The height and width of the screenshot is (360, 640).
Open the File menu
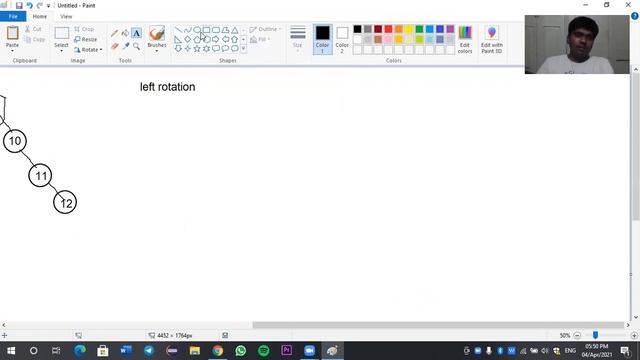click(x=13, y=16)
